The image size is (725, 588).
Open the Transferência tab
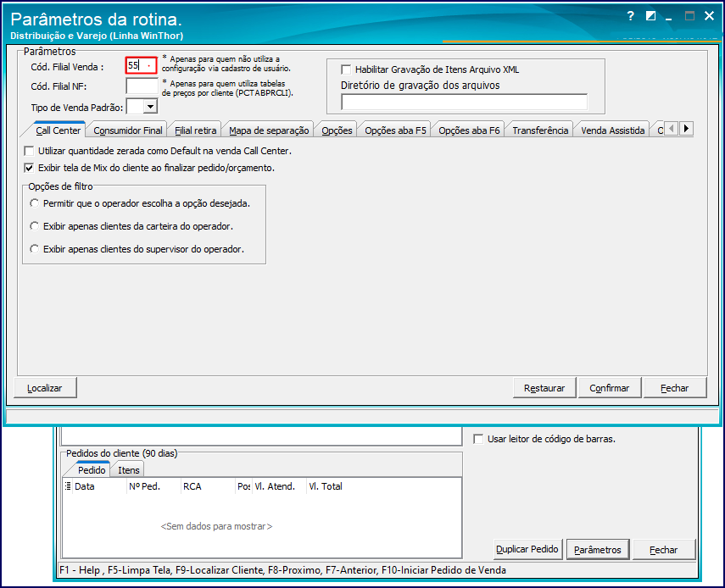[540, 130]
